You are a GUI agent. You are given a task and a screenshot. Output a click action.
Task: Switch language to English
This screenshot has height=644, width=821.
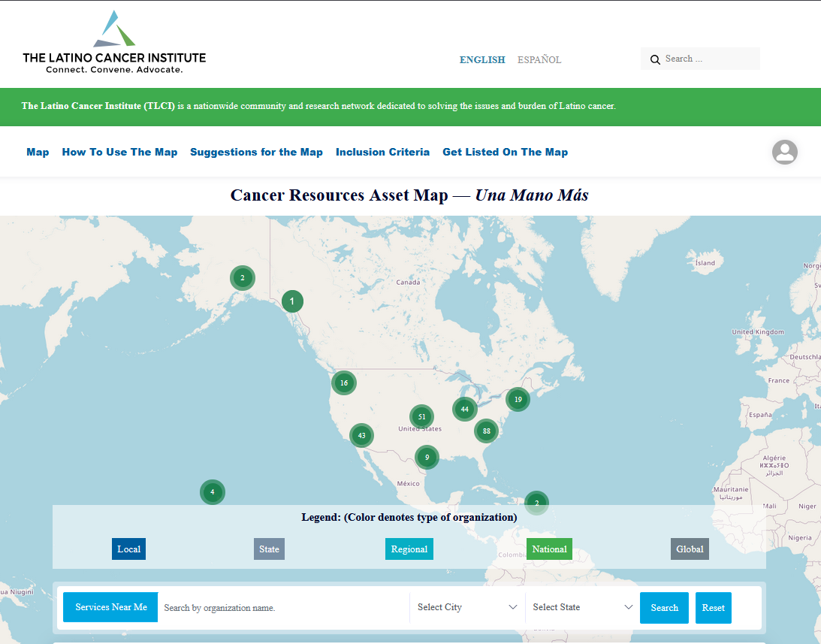tap(482, 59)
